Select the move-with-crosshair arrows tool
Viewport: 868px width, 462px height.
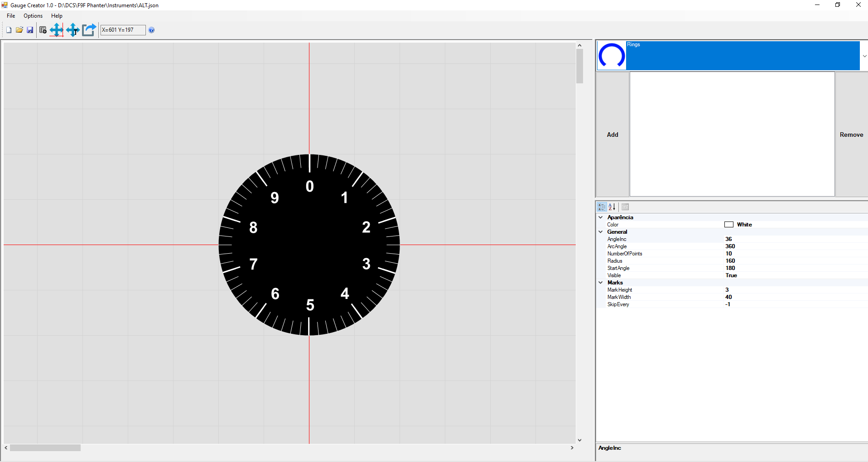tap(57, 30)
